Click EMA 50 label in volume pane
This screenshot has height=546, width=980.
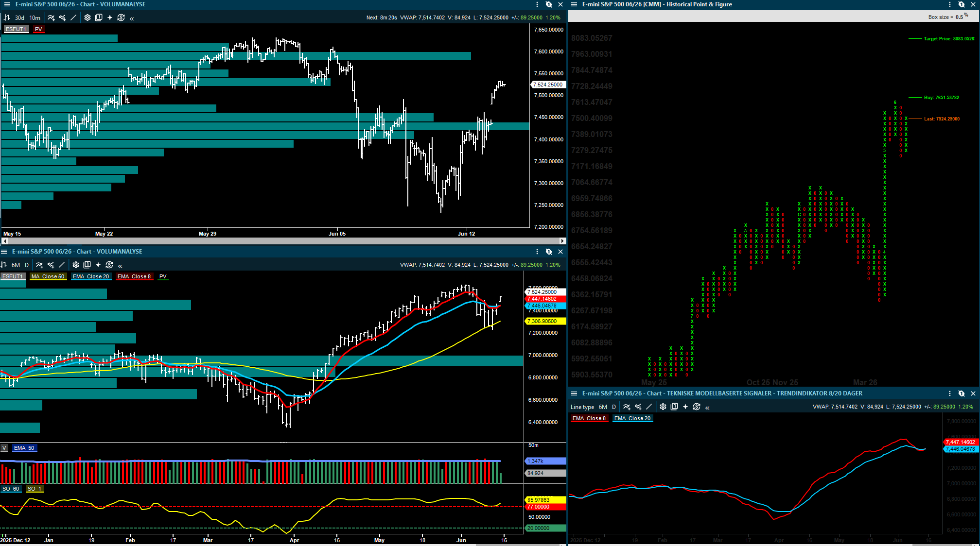pyautogui.click(x=24, y=448)
